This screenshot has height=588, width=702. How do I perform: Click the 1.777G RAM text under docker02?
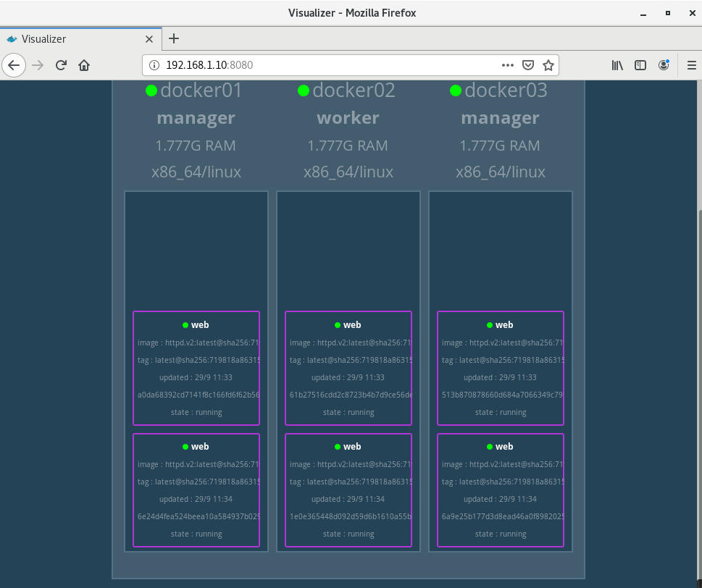click(x=348, y=146)
